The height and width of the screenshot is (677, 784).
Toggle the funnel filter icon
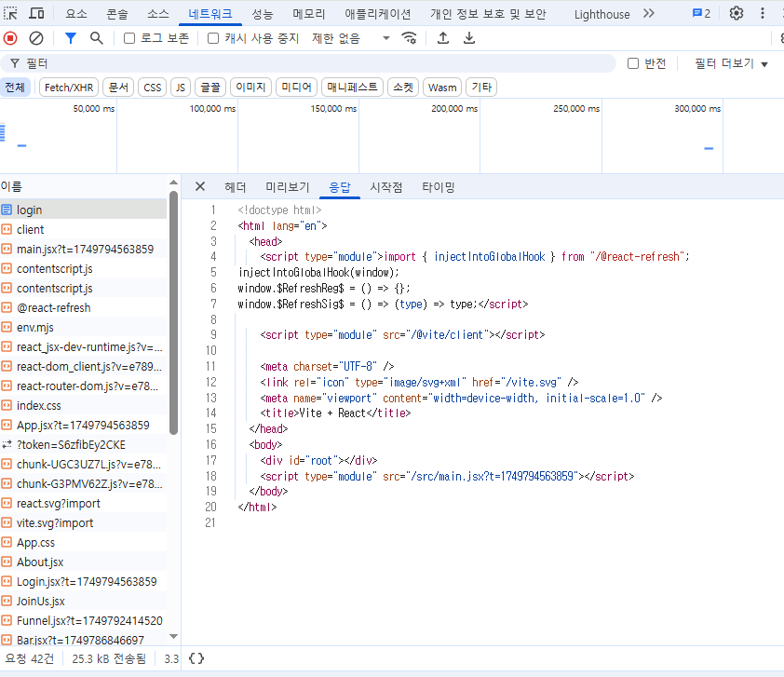[x=71, y=38]
